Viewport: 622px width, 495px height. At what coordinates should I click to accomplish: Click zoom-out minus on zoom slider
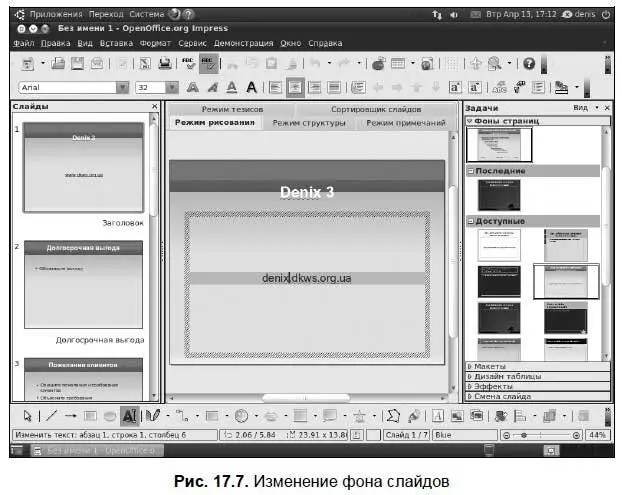click(506, 435)
